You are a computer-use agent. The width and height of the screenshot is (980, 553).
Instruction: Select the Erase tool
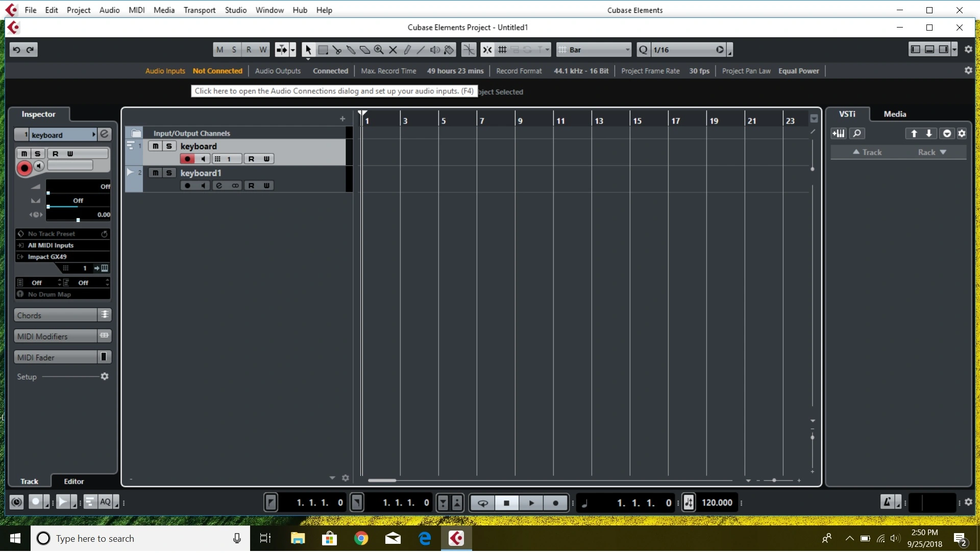point(364,50)
